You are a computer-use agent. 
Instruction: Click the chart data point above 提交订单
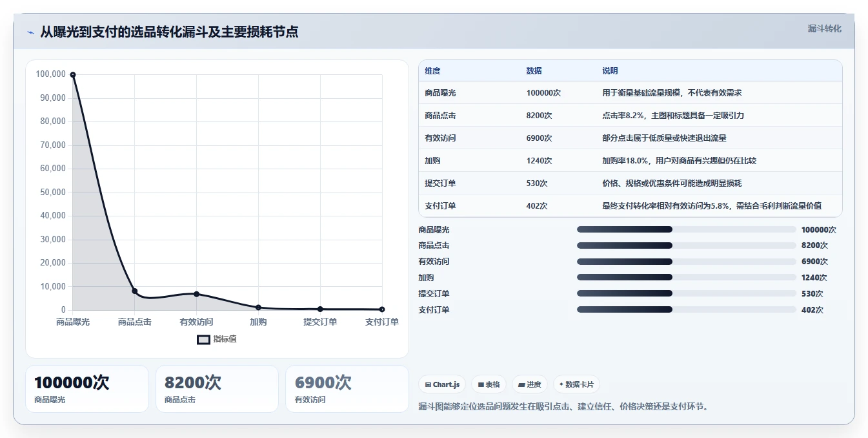[320, 309]
